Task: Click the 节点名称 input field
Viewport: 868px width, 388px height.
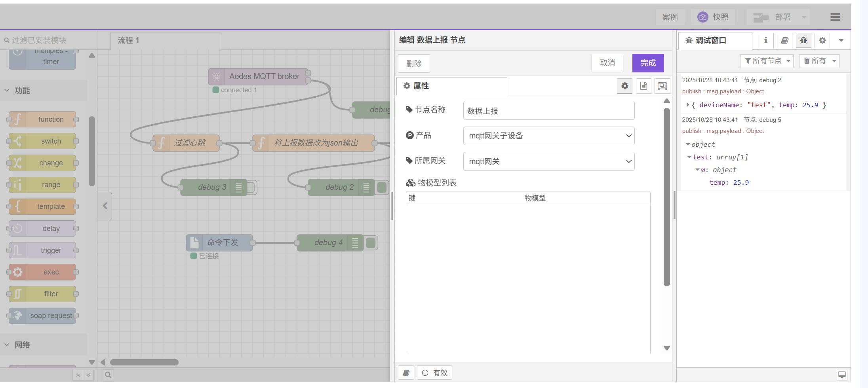Action: [x=548, y=111]
